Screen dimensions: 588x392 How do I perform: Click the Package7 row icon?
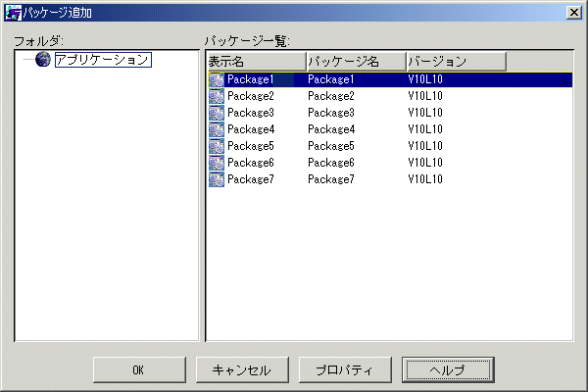(x=217, y=179)
